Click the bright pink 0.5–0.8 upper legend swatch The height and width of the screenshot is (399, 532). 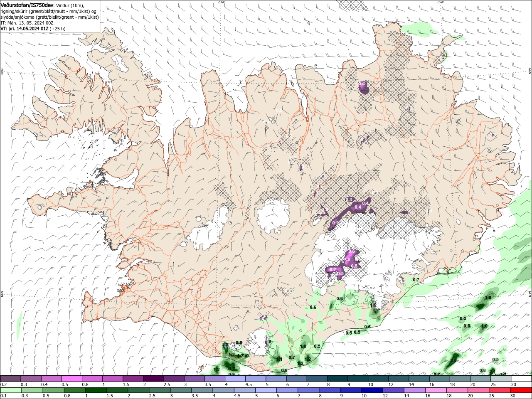[72, 379]
